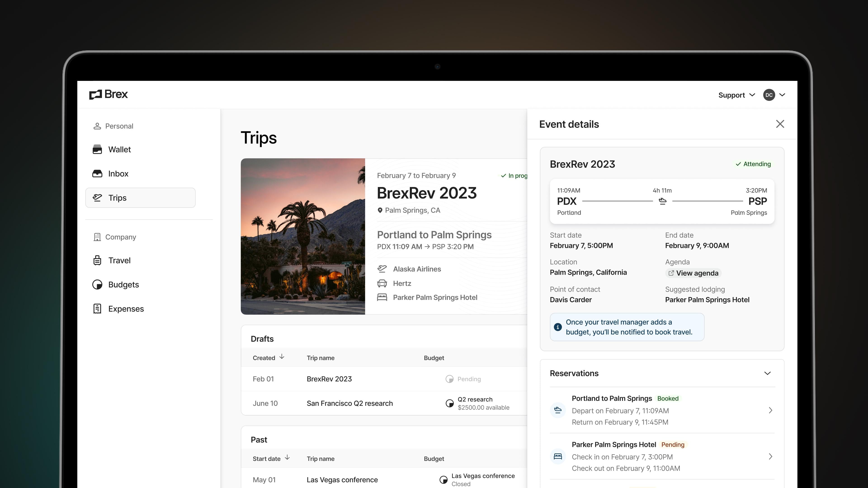The image size is (868, 488).
Task: Open the Budgets pie chart icon
Action: (x=97, y=285)
